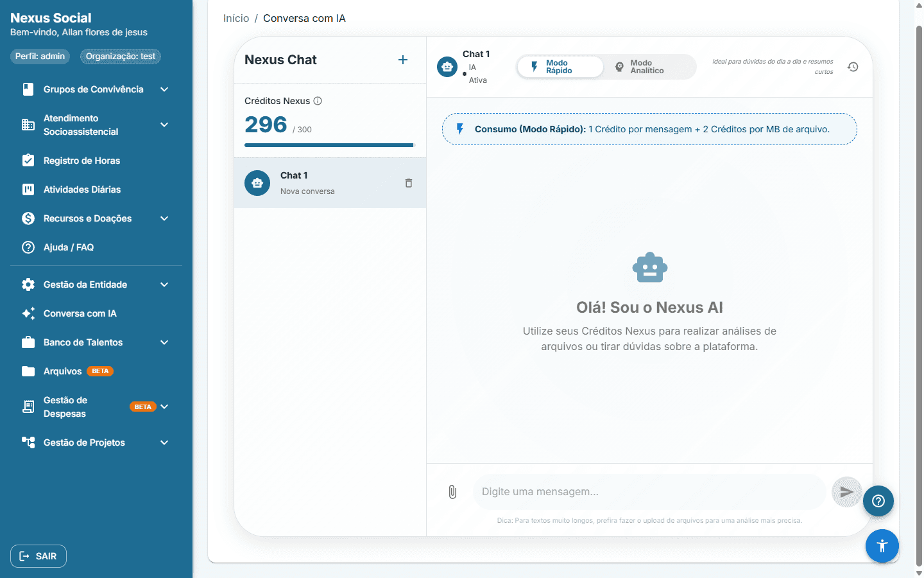
Task: Click the help question mark floating button
Action: [878, 501]
